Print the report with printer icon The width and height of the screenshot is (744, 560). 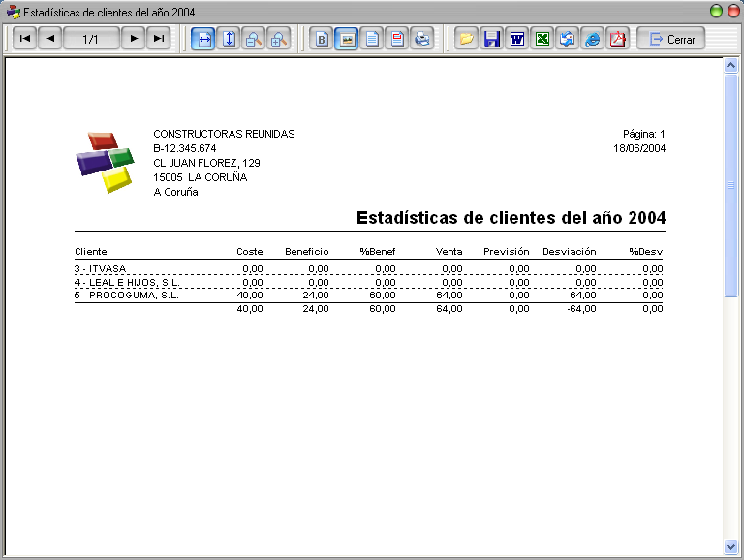pyautogui.click(x=422, y=39)
